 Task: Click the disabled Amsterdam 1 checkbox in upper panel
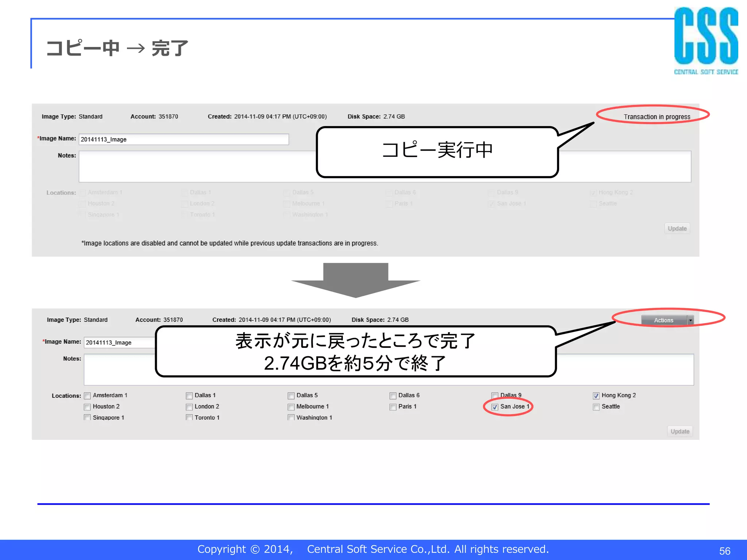(x=82, y=193)
